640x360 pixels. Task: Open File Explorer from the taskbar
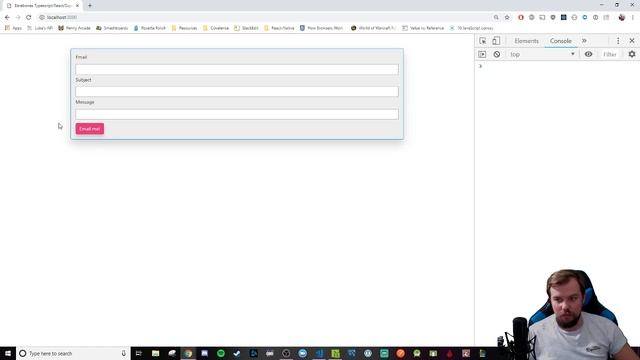155,353
